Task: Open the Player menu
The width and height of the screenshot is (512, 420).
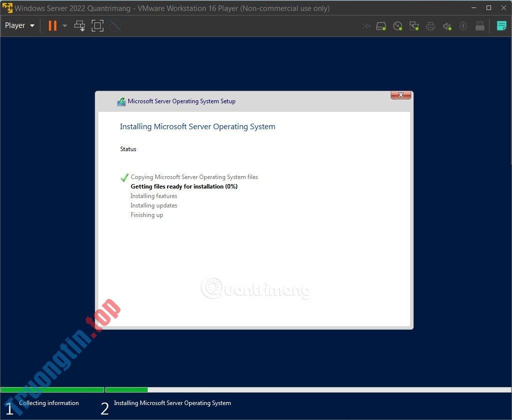Action: pos(15,25)
